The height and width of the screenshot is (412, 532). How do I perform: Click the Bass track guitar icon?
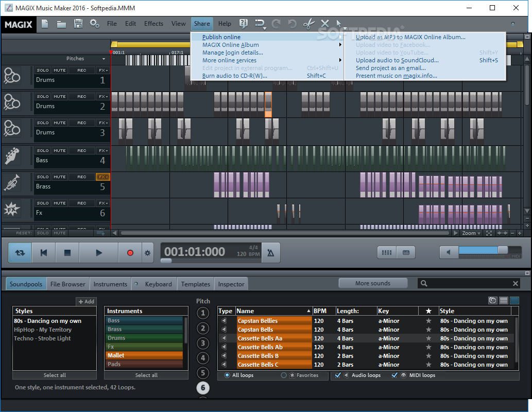pos(12,156)
